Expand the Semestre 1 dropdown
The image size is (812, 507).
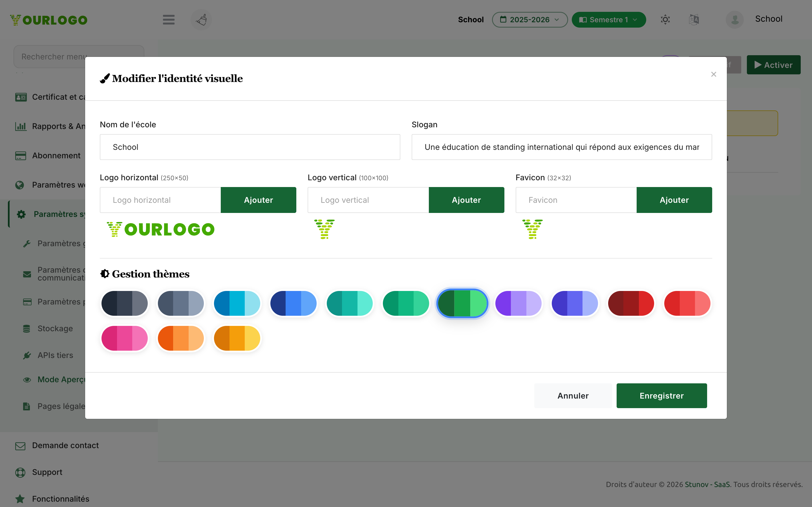[x=608, y=19]
